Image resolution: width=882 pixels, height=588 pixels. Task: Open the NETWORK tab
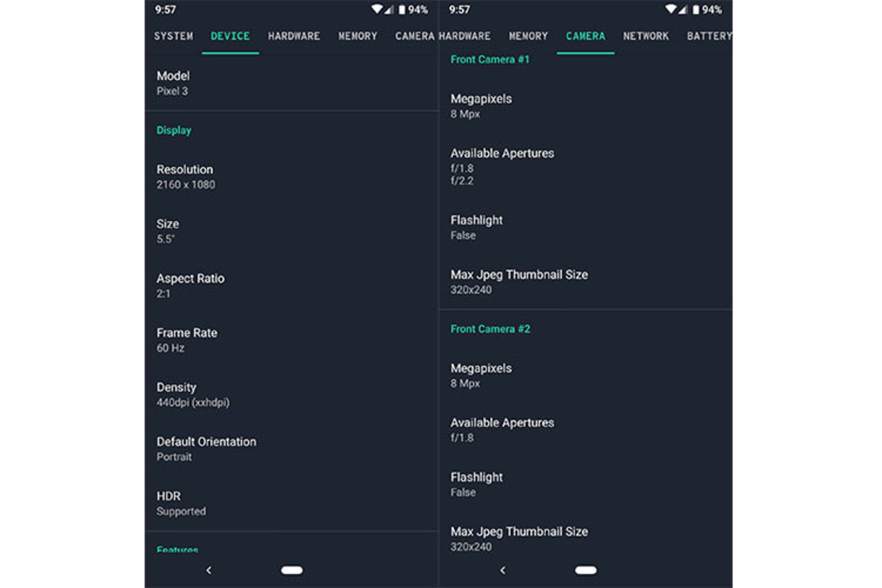click(x=646, y=36)
